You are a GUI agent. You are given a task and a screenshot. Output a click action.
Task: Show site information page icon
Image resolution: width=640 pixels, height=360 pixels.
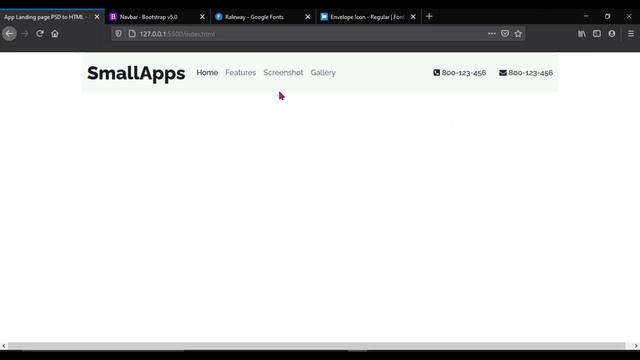pos(132,34)
